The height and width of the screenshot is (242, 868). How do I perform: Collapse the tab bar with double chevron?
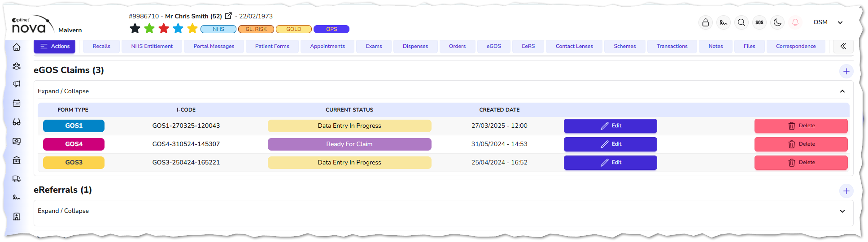(843, 46)
